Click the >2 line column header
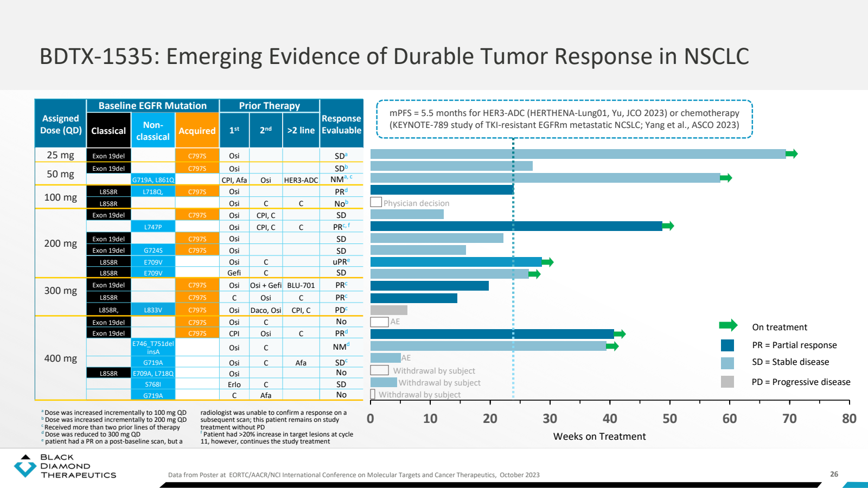868x488 pixels. [x=301, y=131]
